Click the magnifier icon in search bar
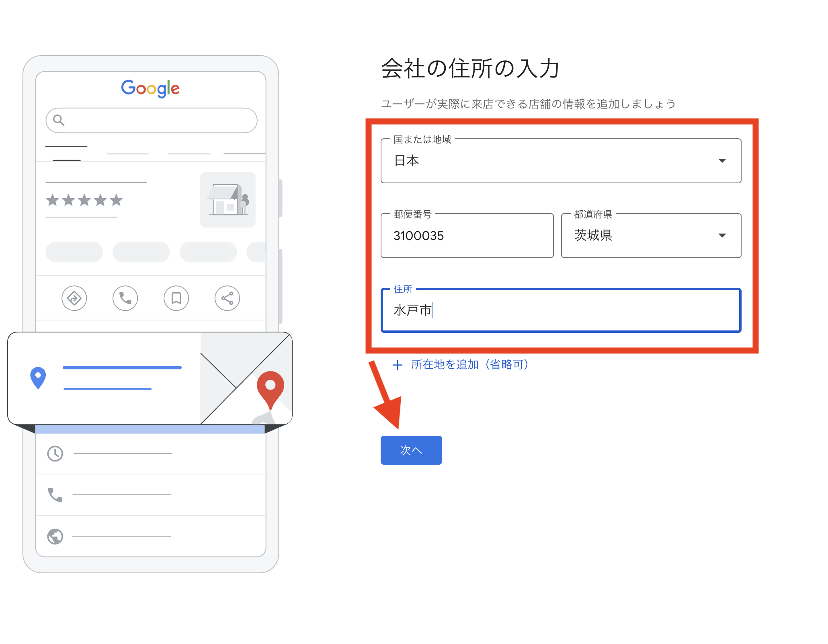828x644 pixels. (x=59, y=120)
